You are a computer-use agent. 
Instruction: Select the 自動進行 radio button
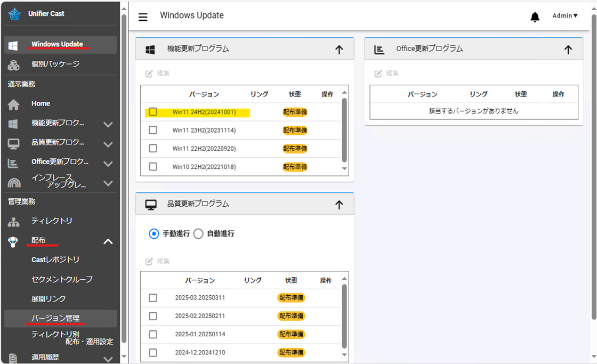point(198,234)
